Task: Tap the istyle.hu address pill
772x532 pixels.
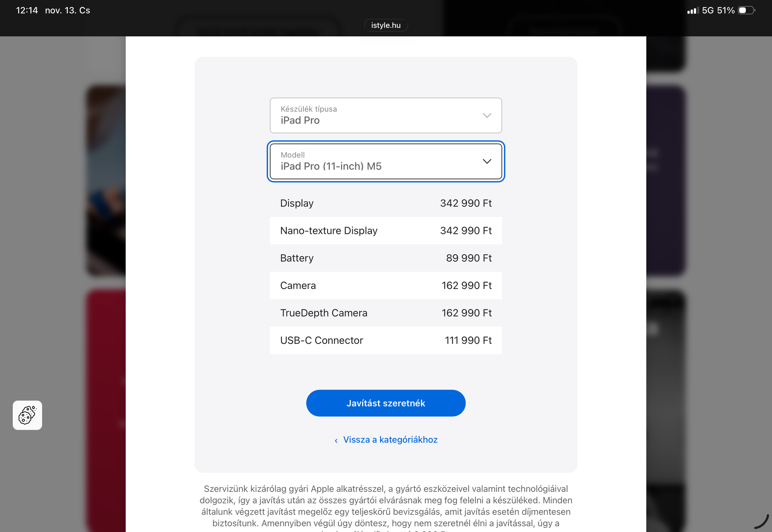Action: 386,25
